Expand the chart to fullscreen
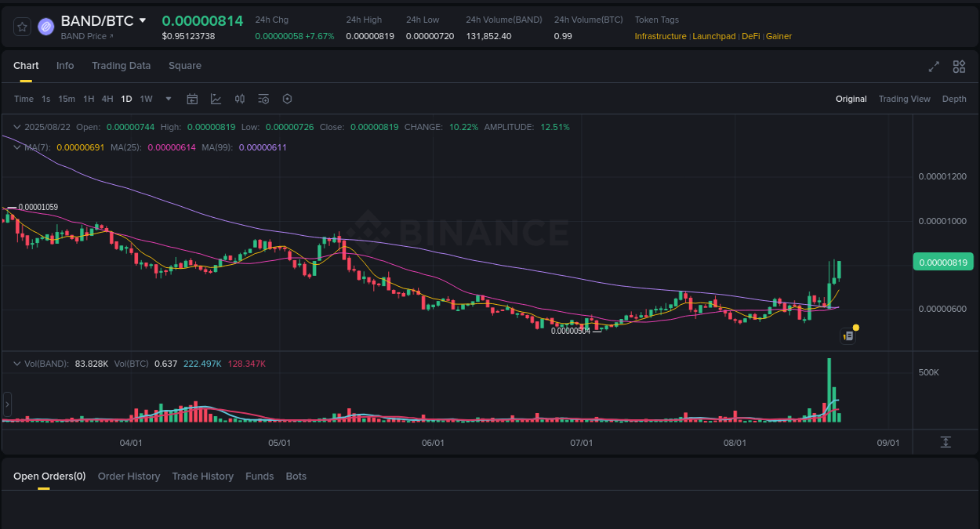Screen dimensions: 980x529 pos(934,67)
